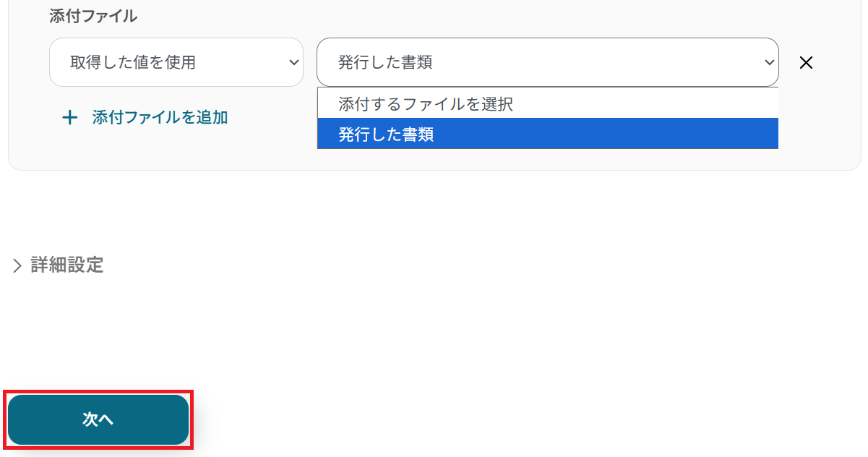
Task: Delete this attachment using the cross button
Action: (x=806, y=63)
